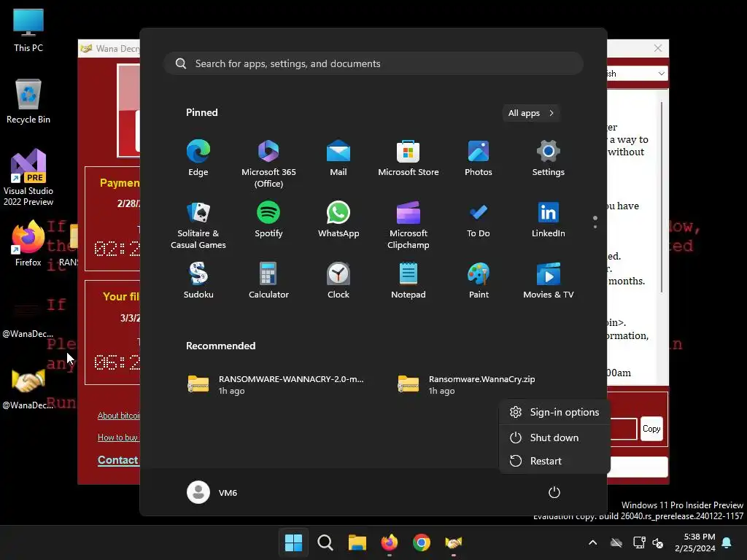This screenshot has height=560, width=747.
Task: Open File Explorer from taskbar
Action: 357,542
